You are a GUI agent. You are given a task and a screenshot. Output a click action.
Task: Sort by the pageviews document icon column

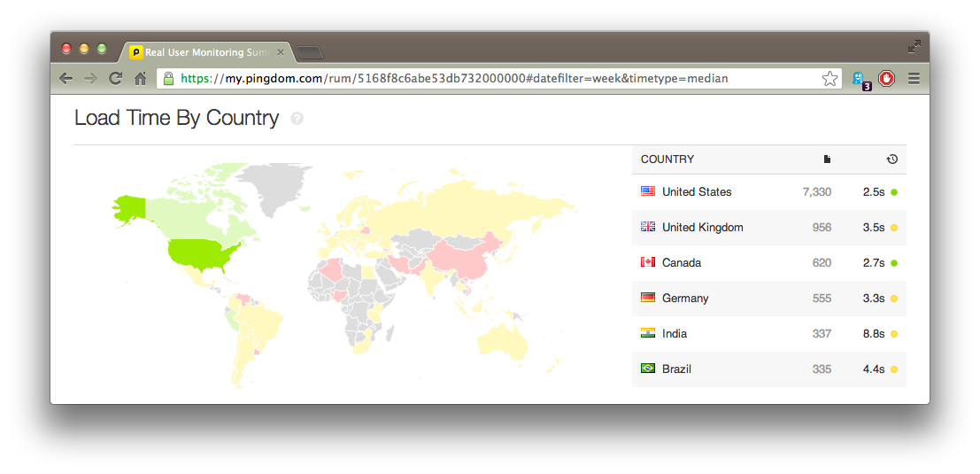[x=827, y=159]
